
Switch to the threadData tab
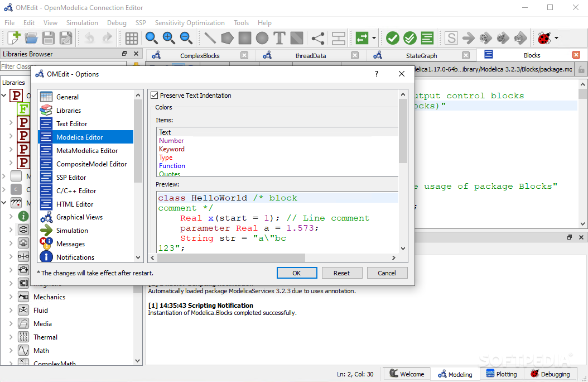310,55
